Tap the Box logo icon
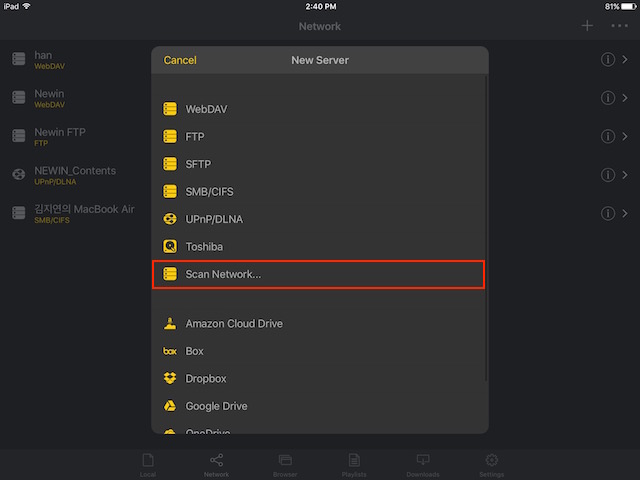This screenshot has height=480, width=640. (x=170, y=351)
